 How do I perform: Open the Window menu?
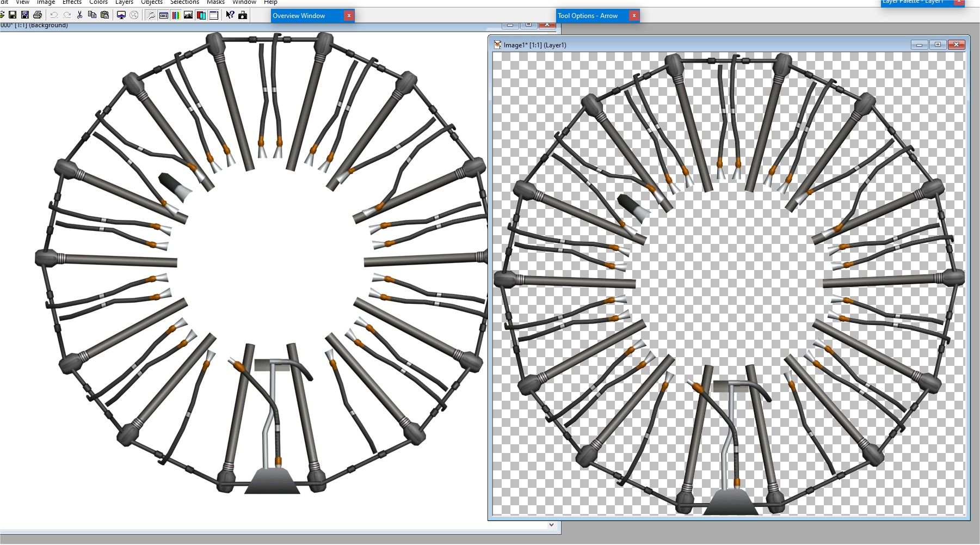(244, 2)
